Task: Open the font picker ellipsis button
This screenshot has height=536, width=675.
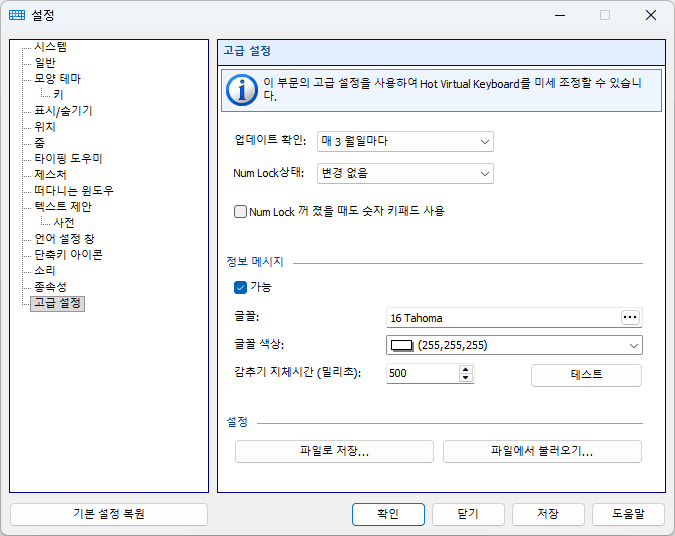Action: pyautogui.click(x=630, y=318)
